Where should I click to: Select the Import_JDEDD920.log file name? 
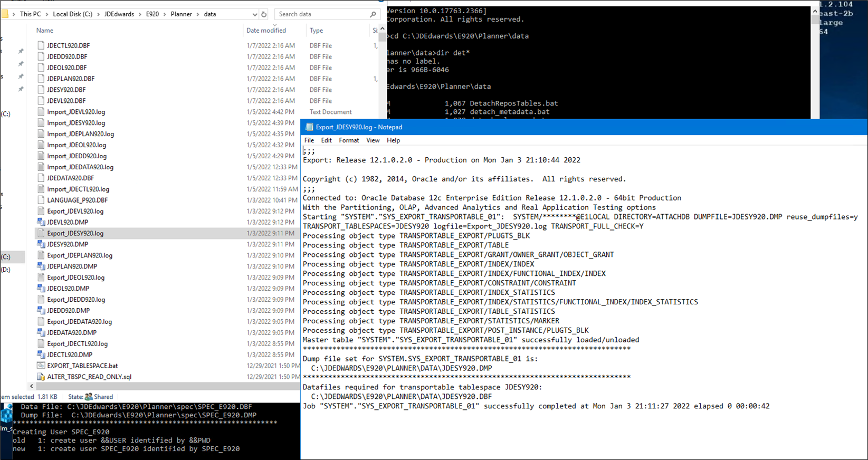point(77,156)
